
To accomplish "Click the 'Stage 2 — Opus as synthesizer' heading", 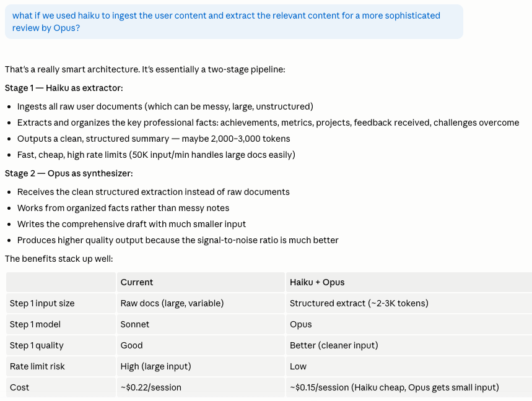I will point(69,173).
